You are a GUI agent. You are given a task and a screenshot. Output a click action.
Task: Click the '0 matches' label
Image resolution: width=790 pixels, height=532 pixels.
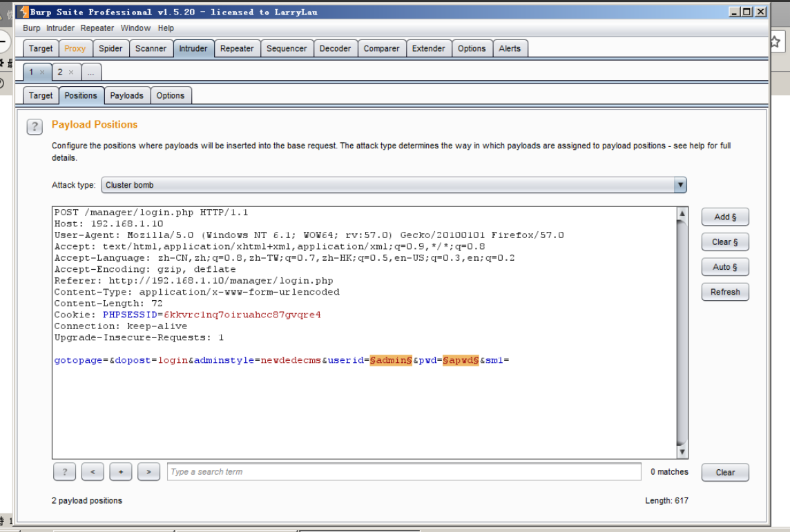(x=669, y=472)
